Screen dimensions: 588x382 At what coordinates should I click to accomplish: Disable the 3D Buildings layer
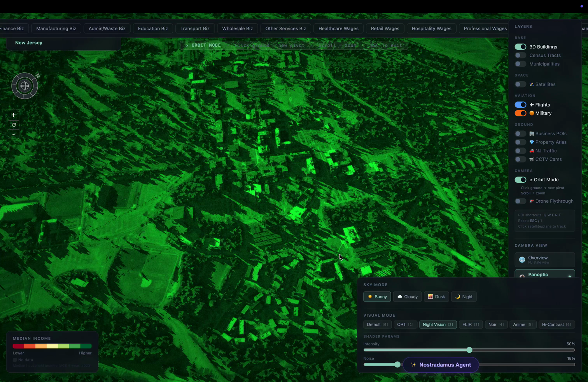click(520, 47)
